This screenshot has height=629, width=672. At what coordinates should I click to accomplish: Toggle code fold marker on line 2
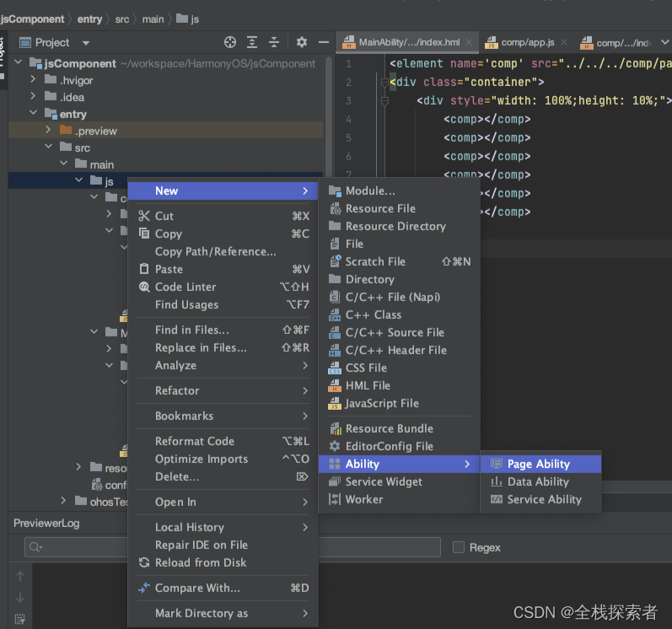pyautogui.click(x=384, y=82)
